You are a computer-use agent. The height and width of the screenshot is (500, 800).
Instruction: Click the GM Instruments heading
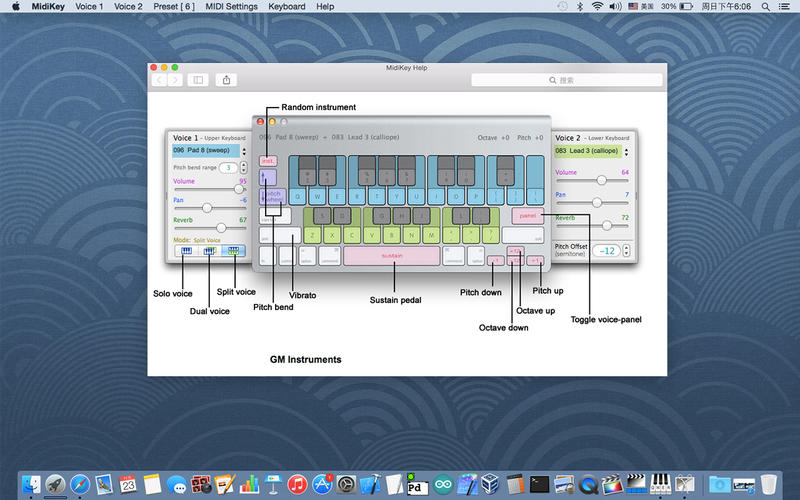[306, 359]
